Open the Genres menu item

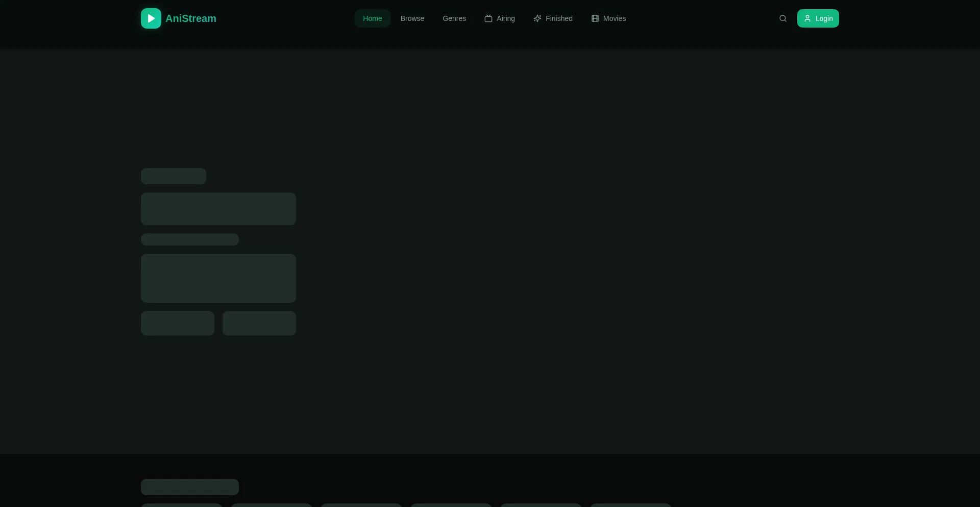click(454, 18)
